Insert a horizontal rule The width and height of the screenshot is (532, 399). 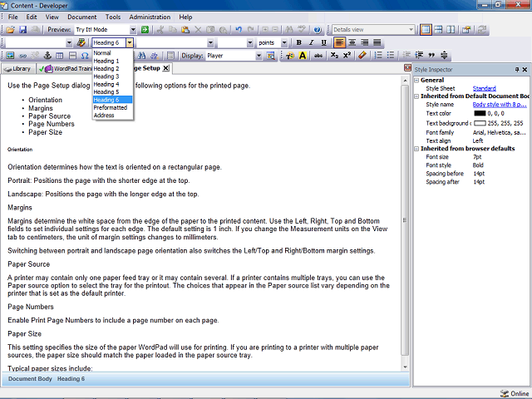tap(72, 56)
